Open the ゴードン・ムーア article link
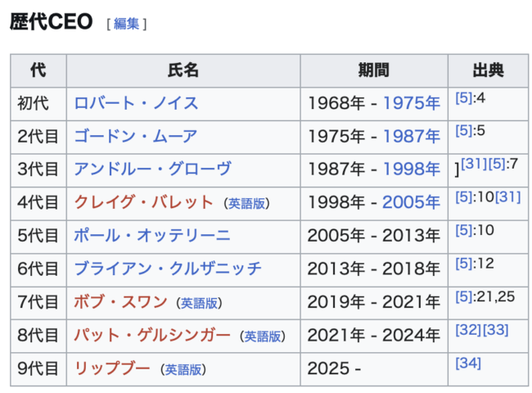The width and height of the screenshot is (532, 393). click(x=136, y=137)
